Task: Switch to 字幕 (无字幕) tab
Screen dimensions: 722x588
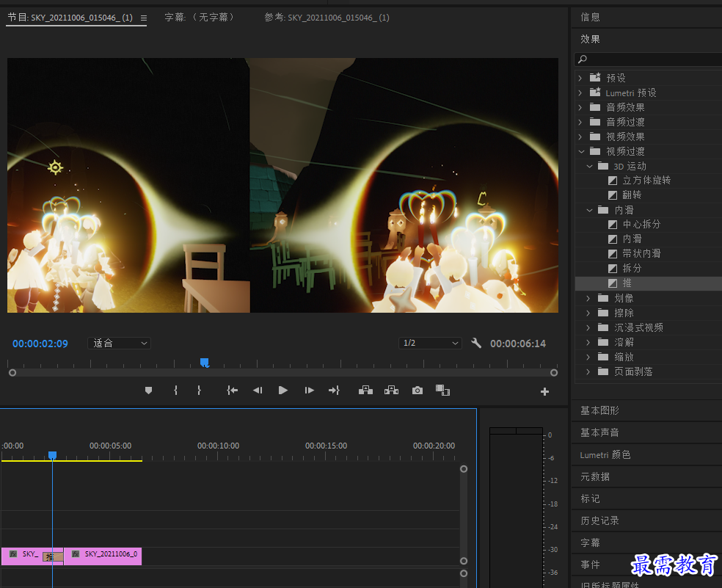Action: 200,18
